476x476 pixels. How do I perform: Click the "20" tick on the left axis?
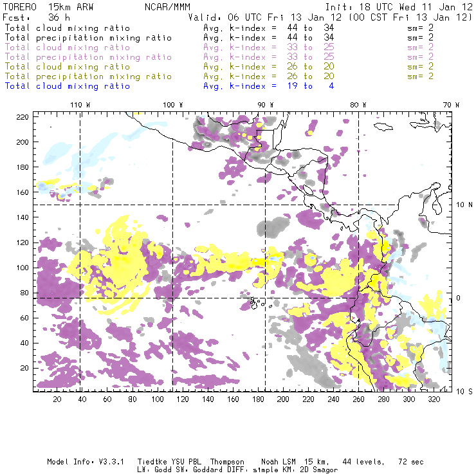[x=24, y=368]
